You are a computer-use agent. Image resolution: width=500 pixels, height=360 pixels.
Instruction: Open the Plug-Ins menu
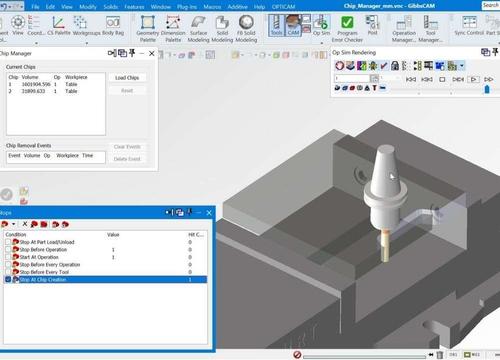coord(187,7)
